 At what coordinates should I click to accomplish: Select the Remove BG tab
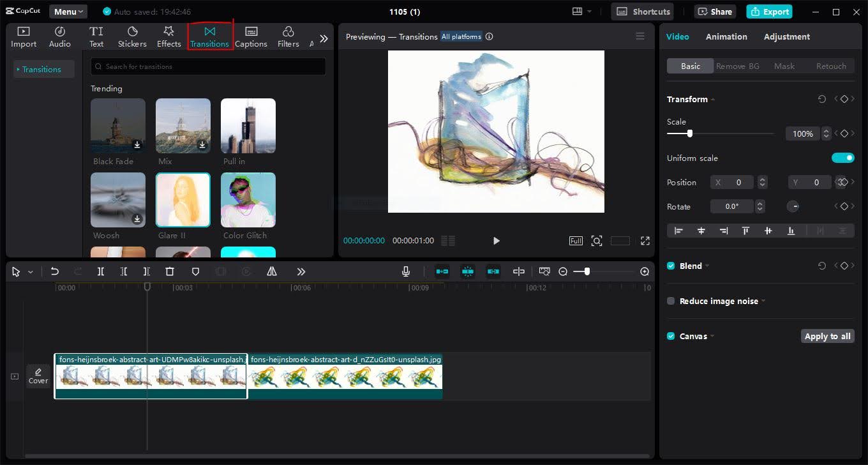point(738,66)
